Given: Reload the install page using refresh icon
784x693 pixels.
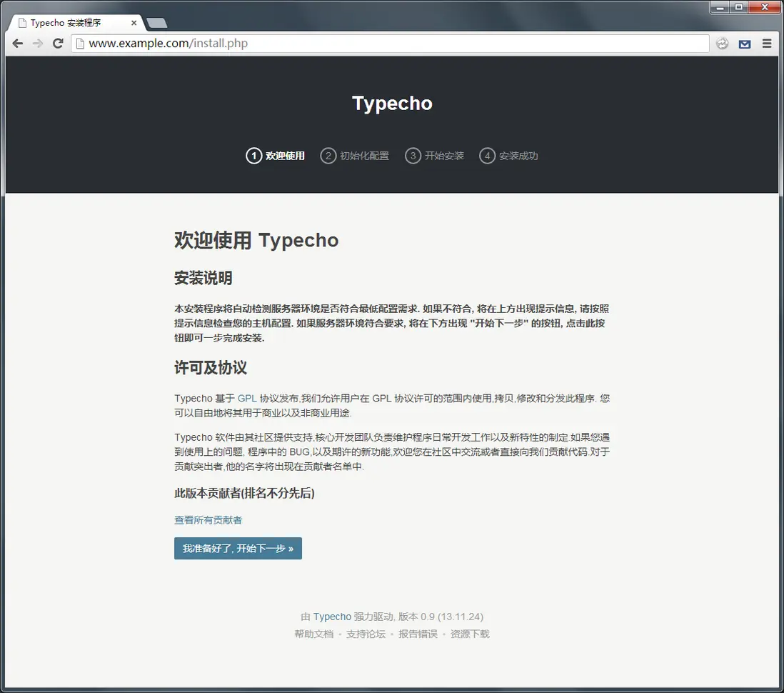Looking at the screenshot, I should (x=58, y=43).
